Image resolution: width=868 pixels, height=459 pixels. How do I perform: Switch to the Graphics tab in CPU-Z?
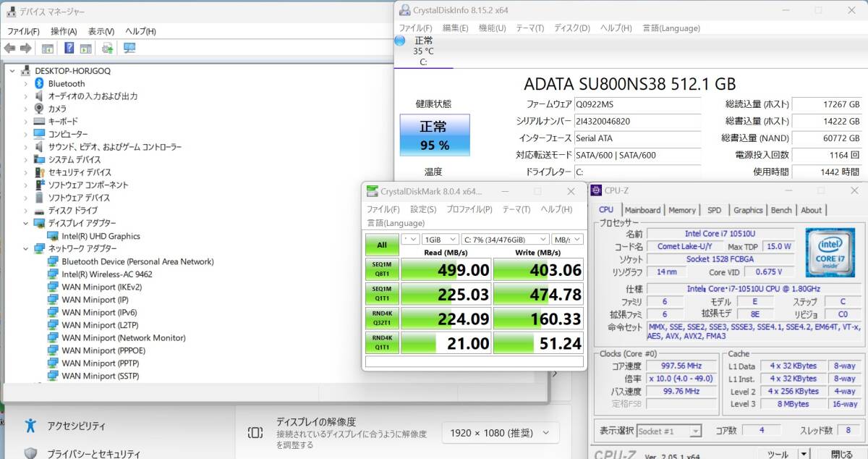coord(748,210)
